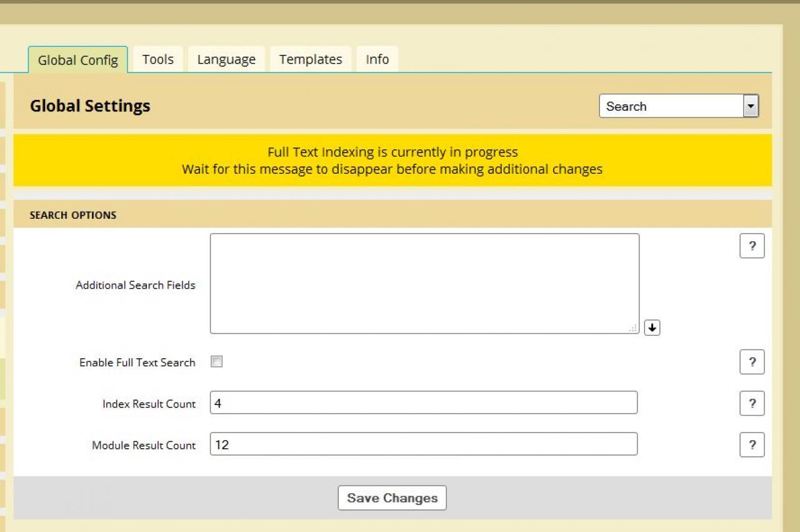Click inside the Additional Search Fields textarea
800x532 pixels.
pos(424,283)
